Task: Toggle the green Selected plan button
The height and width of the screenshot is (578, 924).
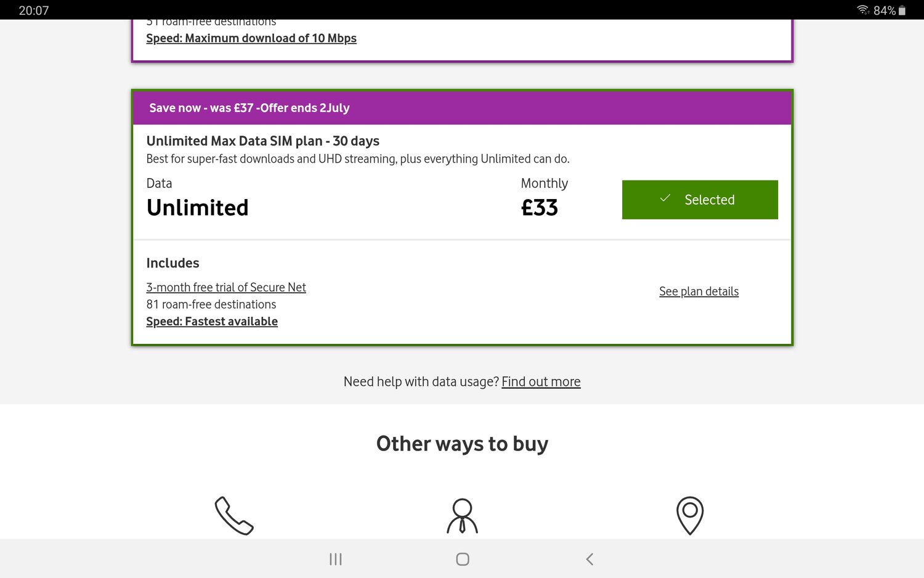Action: click(x=700, y=200)
